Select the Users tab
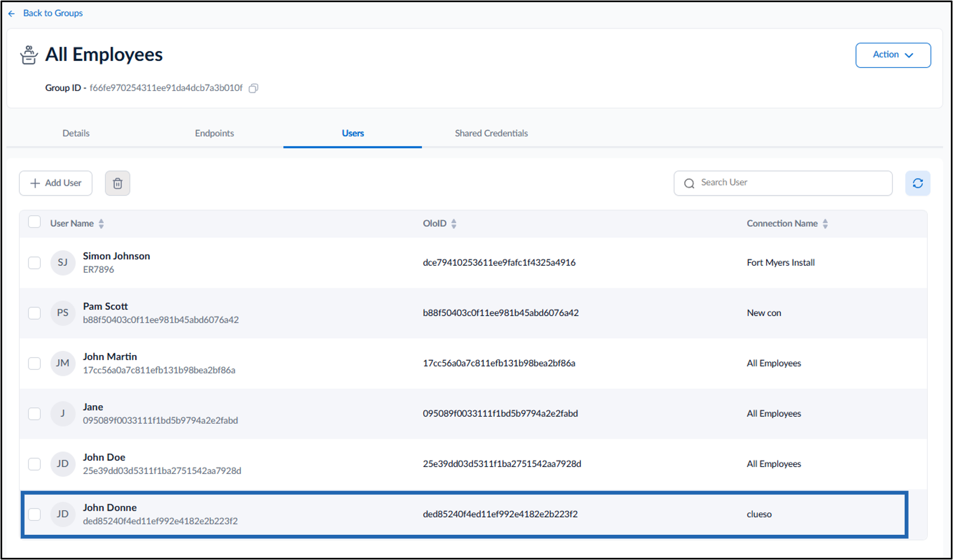Image resolution: width=953 pixels, height=560 pixels. pos(353,133)
